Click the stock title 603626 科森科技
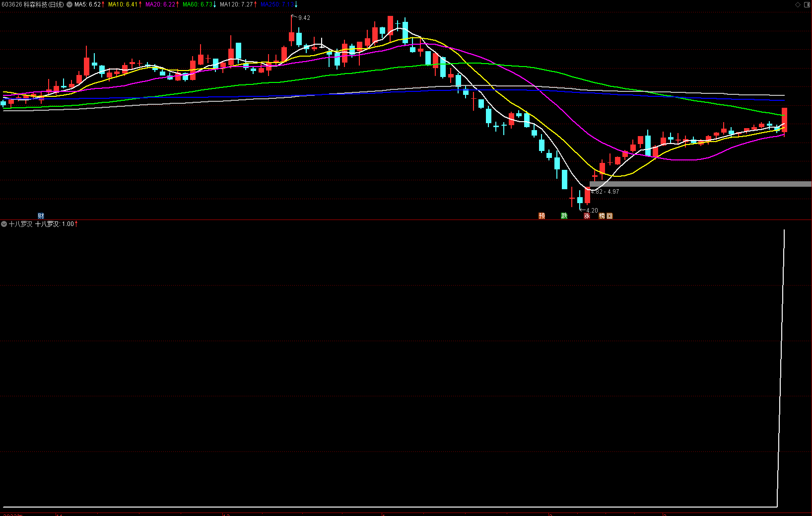812x516 pixels. tap(33, 4)
